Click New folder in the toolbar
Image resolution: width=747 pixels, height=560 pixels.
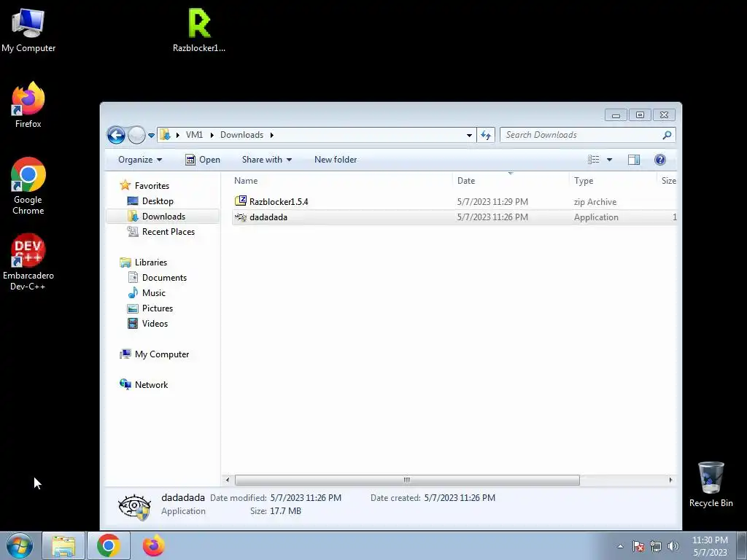(336, 160)
